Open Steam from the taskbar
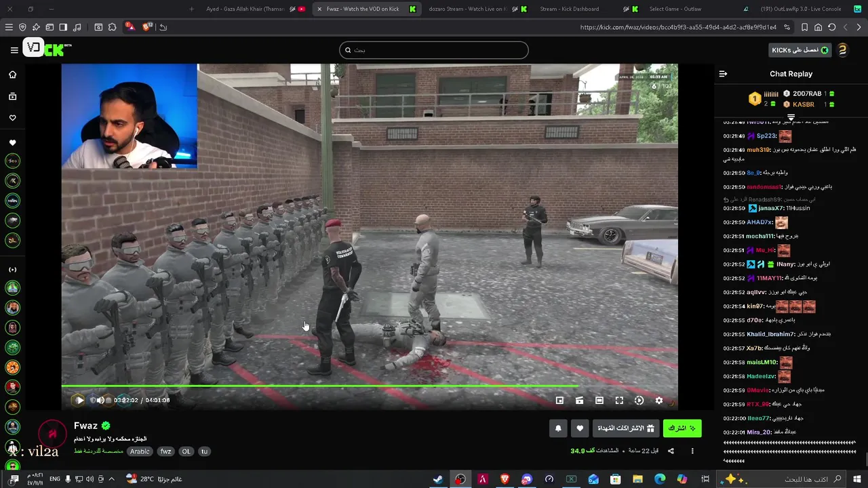The height and width of the screenshot is (488, 868). coord(438,479)
